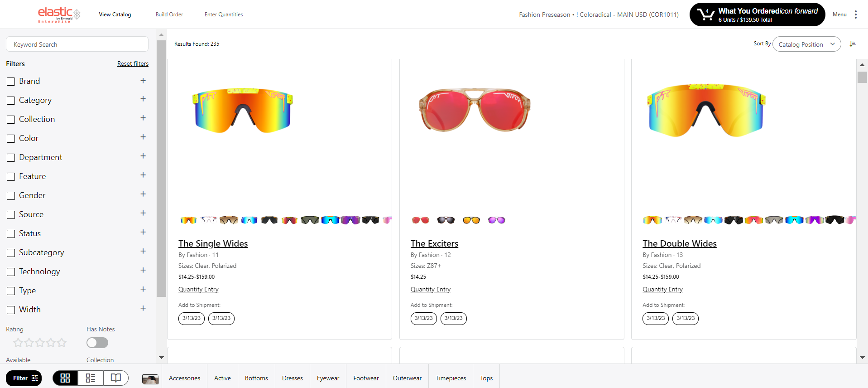Open the three-dot menu icon

(856, 15)
